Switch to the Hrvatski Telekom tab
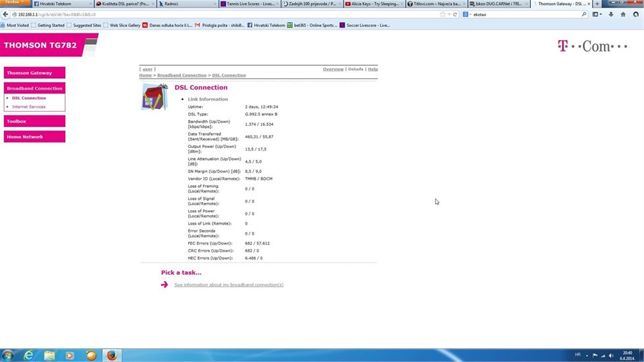This screenshot has height=362, width=644. tap(62, 4)
